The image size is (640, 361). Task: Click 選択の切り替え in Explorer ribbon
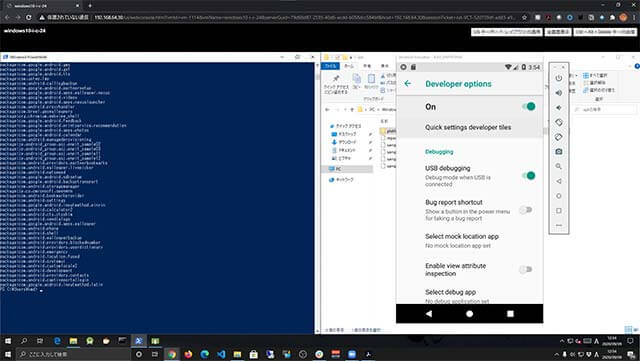tap(599, 90)
